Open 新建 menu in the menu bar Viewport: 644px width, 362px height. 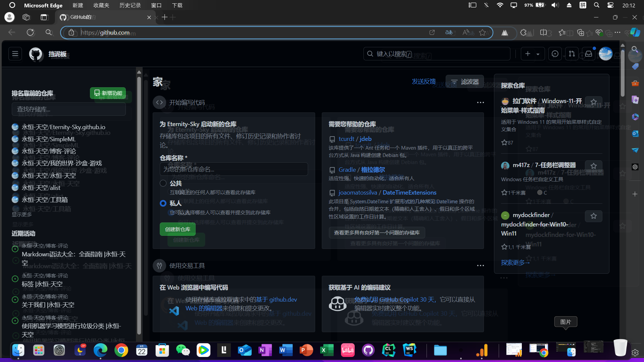point(78,5)
